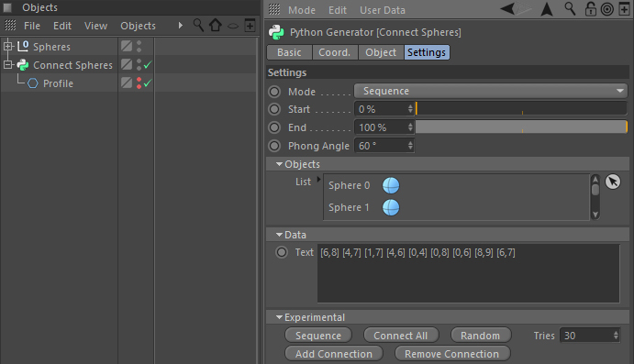Open the View menu in Objects manager
This screenshot has height=364, width=634.
tap(95, 26)
